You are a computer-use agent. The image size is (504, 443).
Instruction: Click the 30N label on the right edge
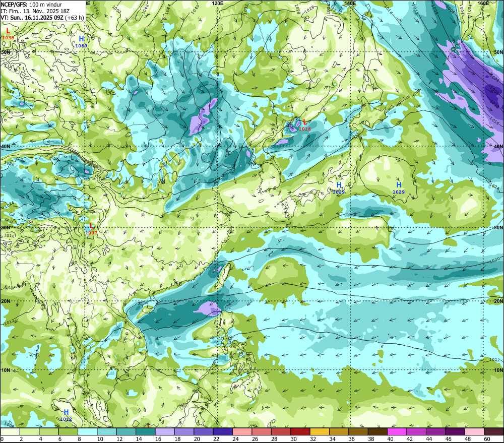[x=498, y=228]
